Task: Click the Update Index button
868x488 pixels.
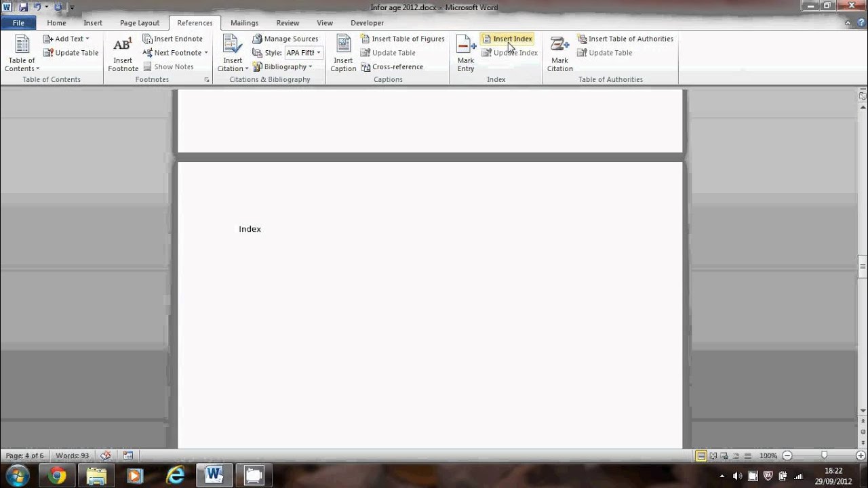Action: coord(510,53)
